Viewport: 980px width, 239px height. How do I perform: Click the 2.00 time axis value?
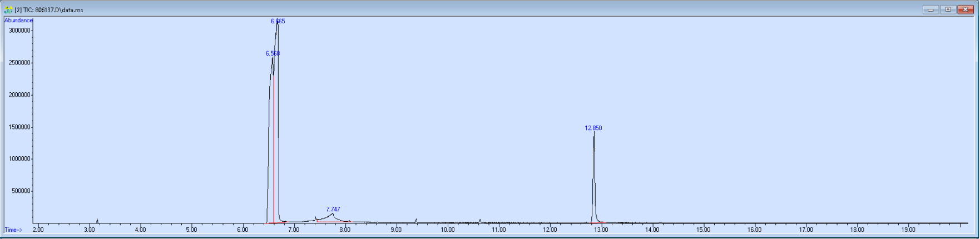pyautogui.click(x=38, y=230)
